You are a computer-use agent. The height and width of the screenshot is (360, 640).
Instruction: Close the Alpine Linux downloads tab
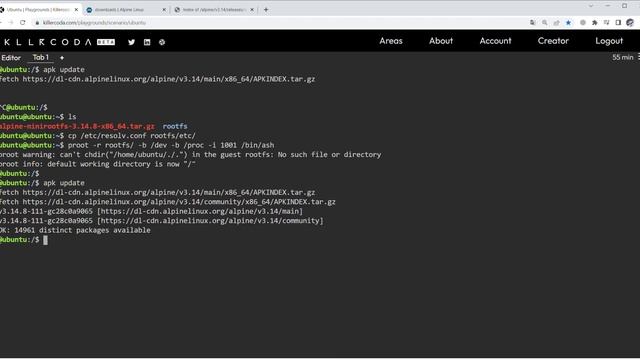pos(164,9)
